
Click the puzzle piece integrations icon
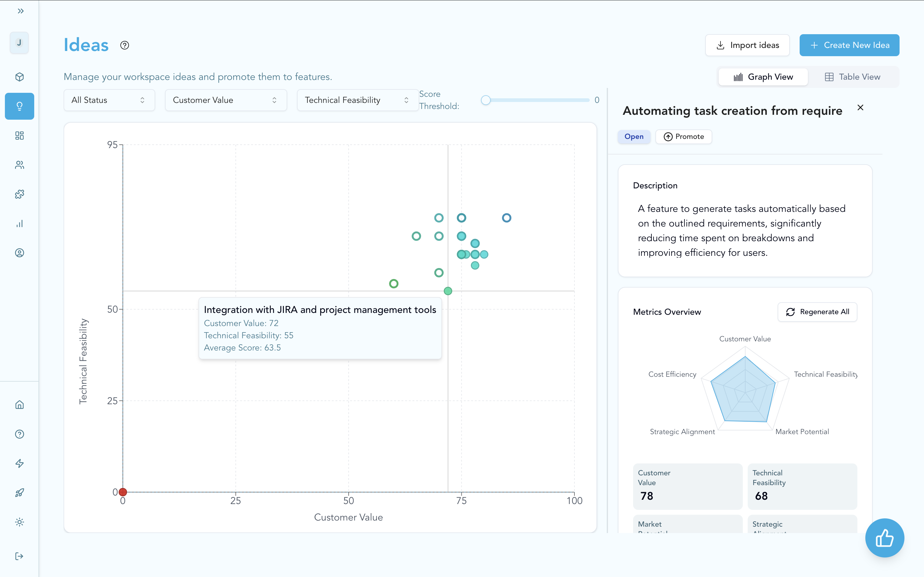tap(20, 194)
